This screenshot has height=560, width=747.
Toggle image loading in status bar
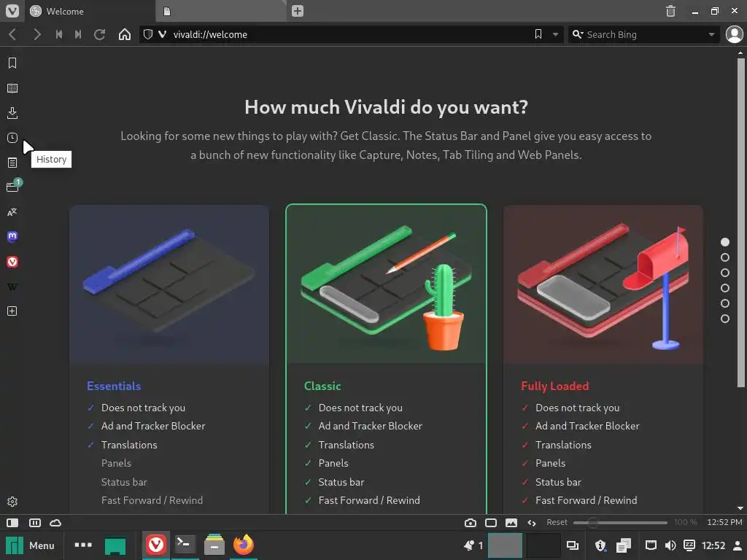point(511,522)
